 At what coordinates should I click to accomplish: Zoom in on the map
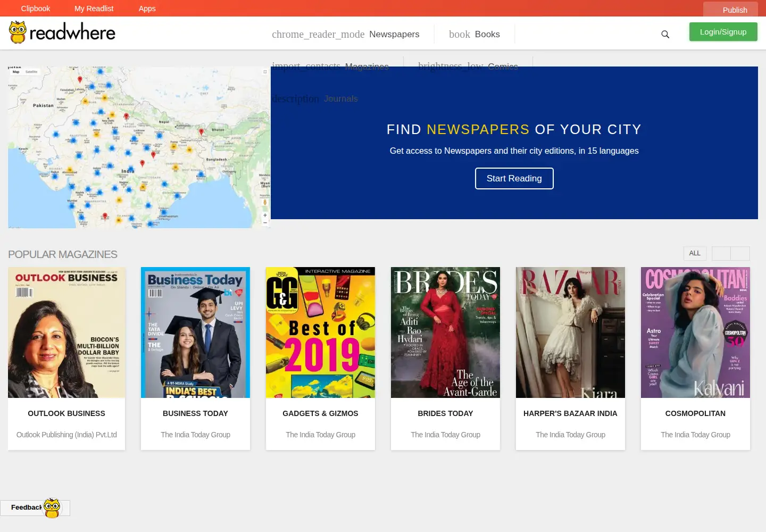click(265, 215)
